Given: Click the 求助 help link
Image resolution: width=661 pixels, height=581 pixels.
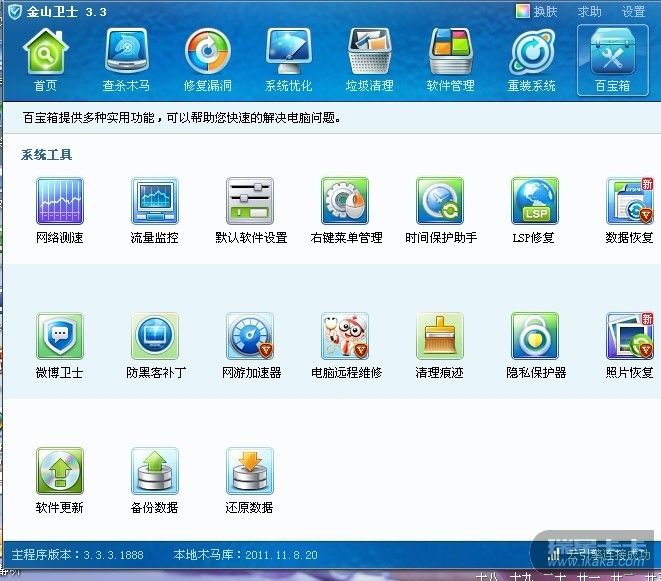Looking at the screenshot, I should tap(589, 11).
